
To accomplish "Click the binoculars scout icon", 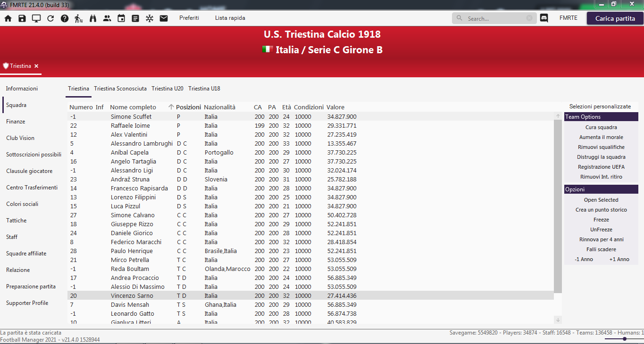I will [93, 18].
